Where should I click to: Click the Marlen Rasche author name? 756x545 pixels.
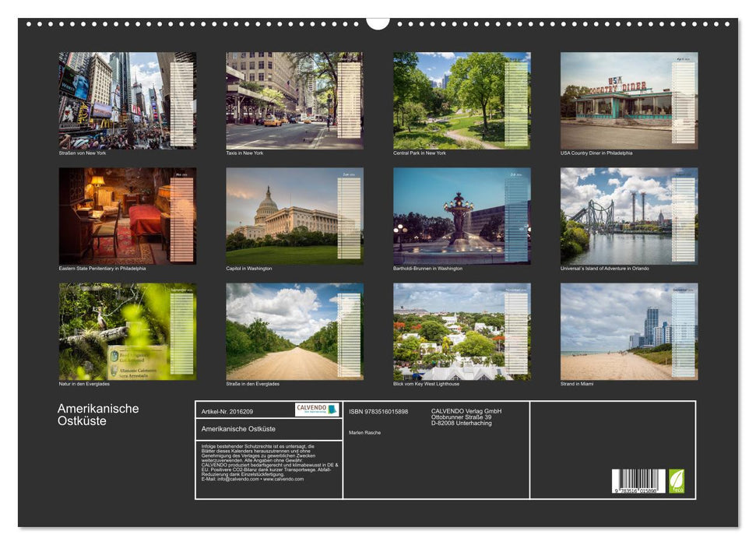tap(363, 432)
